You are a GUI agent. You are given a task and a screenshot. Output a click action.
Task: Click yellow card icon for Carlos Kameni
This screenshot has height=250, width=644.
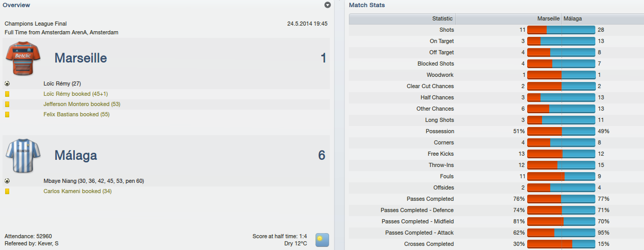tap(7, 191)
